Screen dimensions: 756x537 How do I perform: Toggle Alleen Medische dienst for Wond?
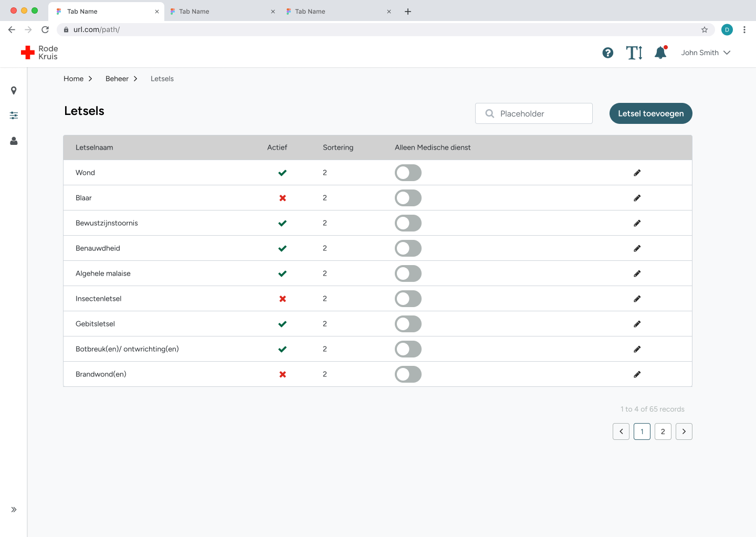[x=408, y=173]
